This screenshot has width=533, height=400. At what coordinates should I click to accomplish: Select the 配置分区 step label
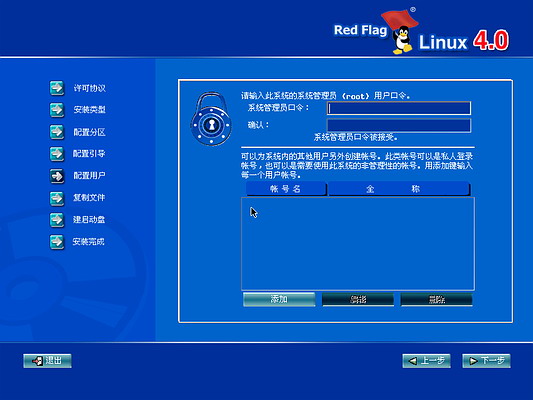[x=89, y=132]
